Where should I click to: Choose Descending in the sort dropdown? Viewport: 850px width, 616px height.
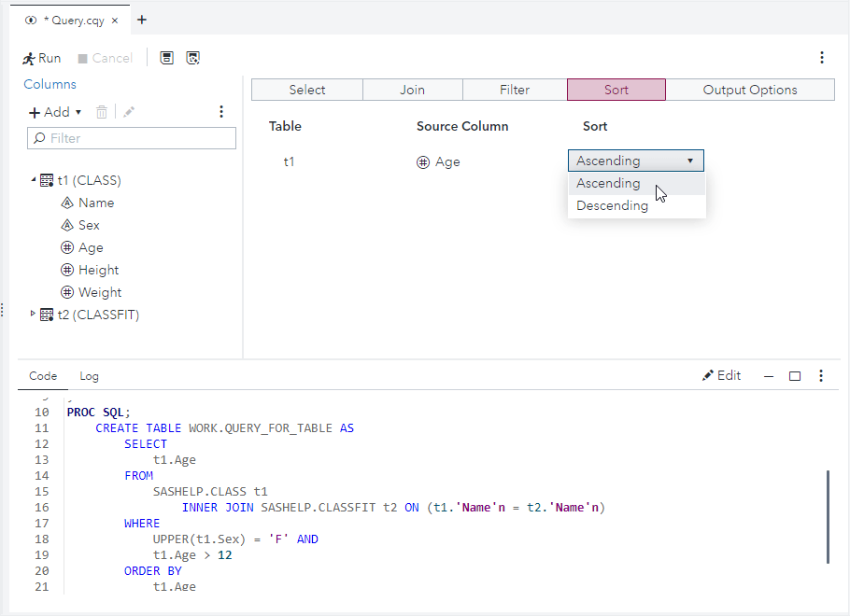(613, 206)
